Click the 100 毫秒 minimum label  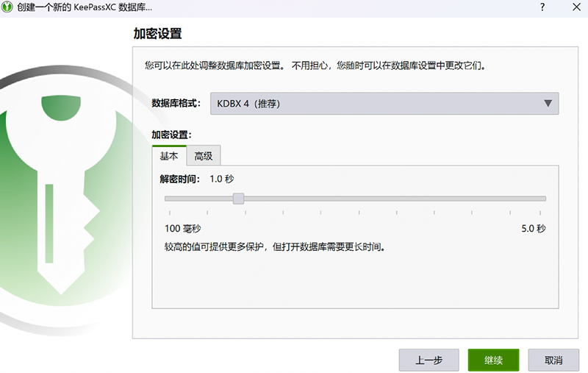click(x=182, y=229)
